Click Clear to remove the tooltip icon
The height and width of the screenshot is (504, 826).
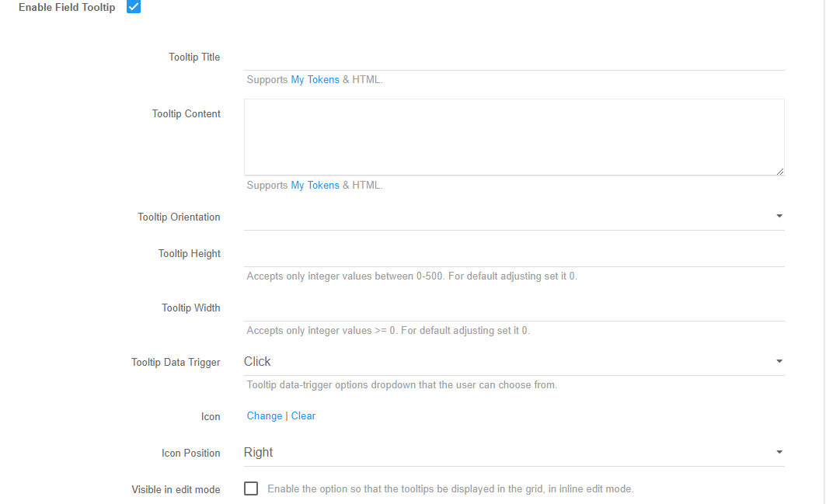pos(303,415)
